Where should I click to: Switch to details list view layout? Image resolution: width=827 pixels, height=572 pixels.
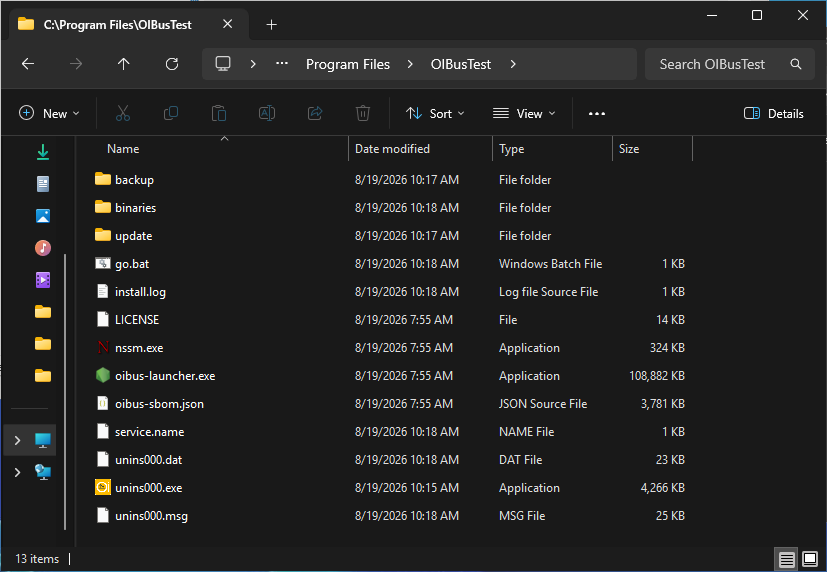(x=786, y=559)
